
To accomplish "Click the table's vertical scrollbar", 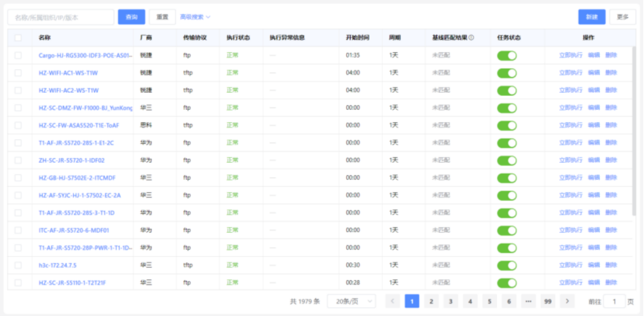I will point(634,131).
